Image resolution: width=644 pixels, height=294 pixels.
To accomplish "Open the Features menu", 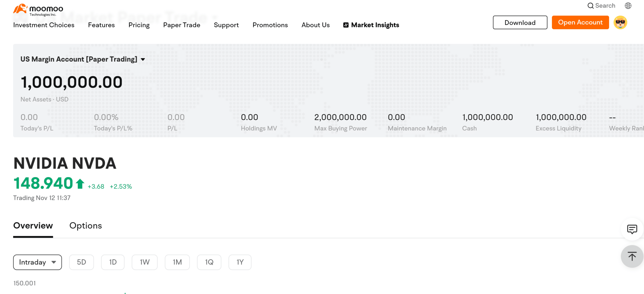I will 101,25.
